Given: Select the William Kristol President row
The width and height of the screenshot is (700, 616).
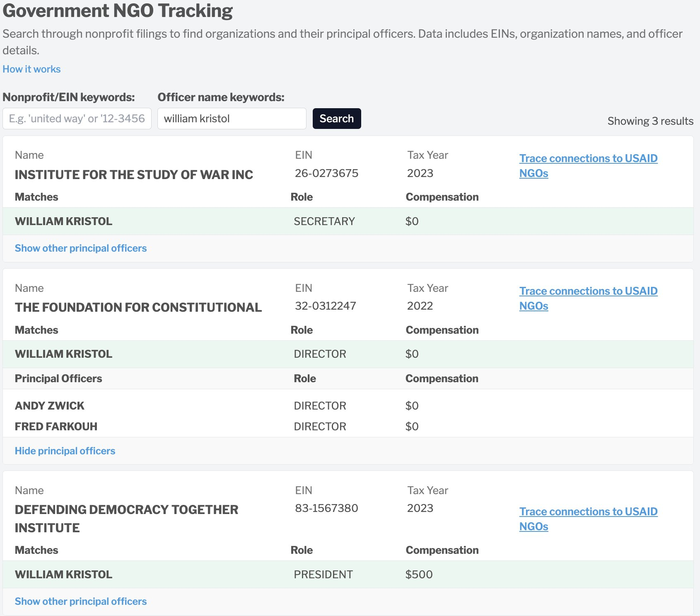Looking at the screenshot, I should coord(348,575).
